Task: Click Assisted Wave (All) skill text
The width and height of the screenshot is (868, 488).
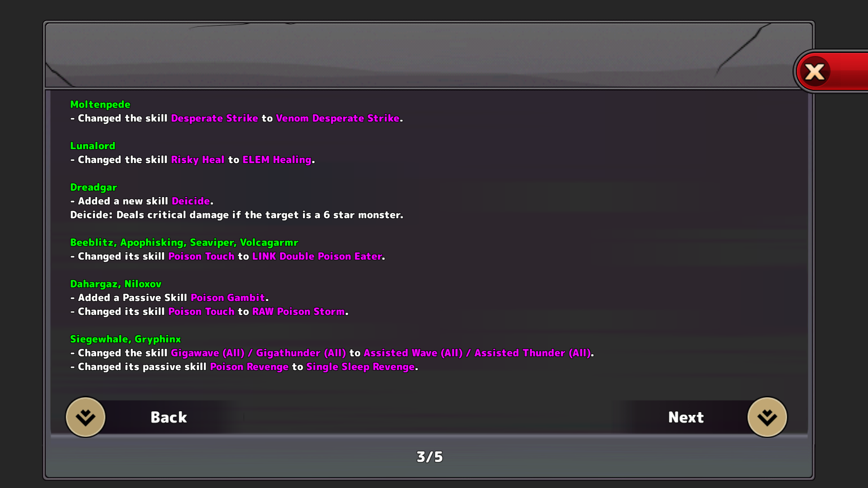Action: click(x=413, y=353)
